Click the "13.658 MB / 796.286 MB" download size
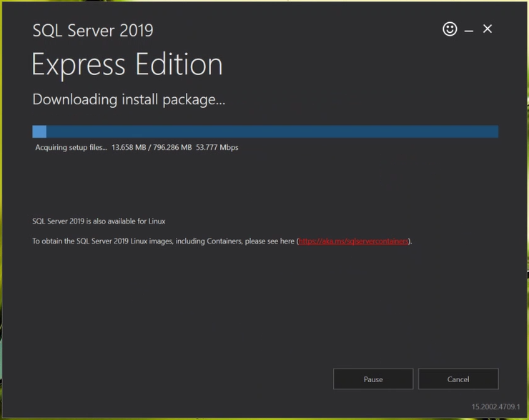Viewport: 529px width, 420px height. click(152, 147)
